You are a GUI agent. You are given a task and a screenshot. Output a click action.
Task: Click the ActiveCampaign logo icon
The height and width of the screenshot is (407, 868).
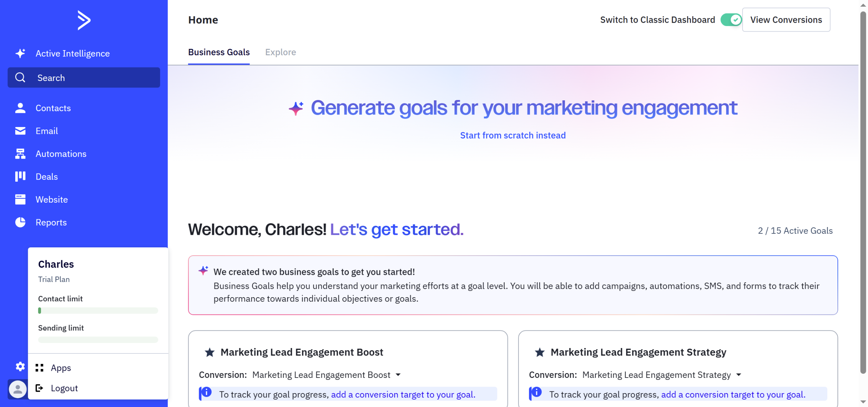point(84,20)
